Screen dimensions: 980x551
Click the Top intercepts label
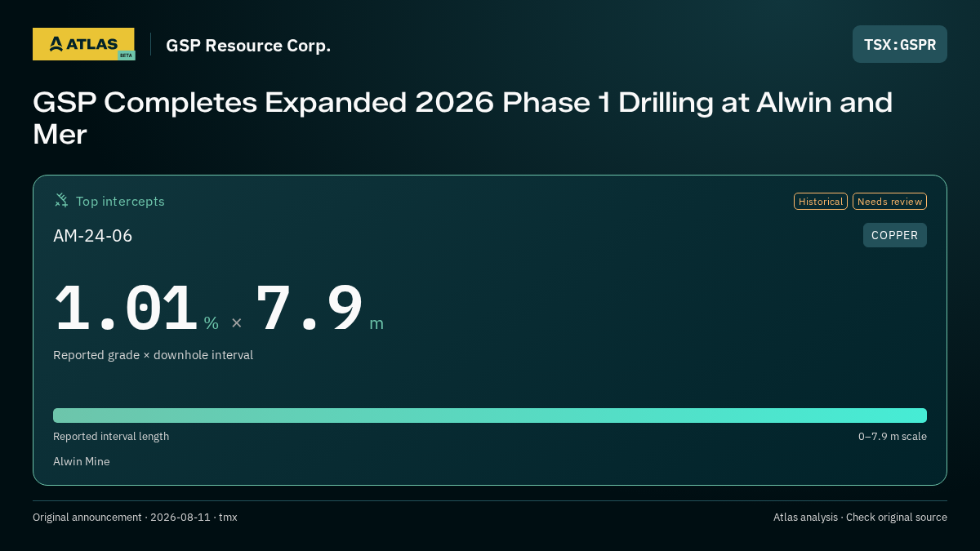[120, 201]
